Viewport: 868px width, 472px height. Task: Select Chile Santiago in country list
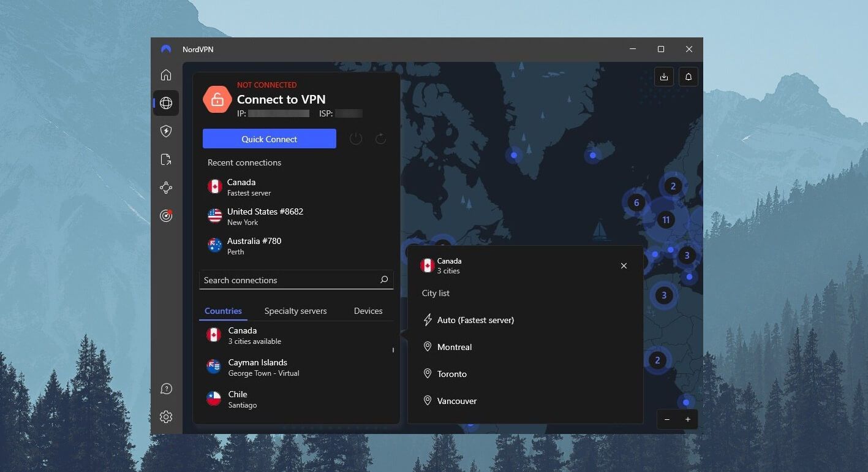click(x=297, y=399)
